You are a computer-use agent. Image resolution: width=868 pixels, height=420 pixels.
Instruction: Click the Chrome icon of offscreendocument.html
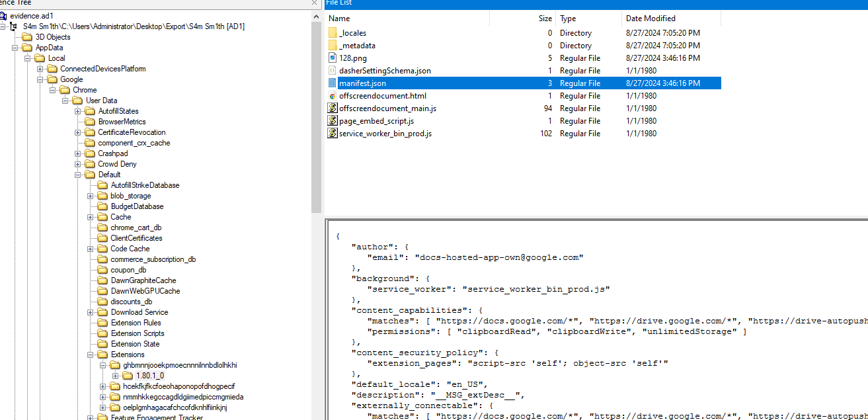tap(333, 96)
